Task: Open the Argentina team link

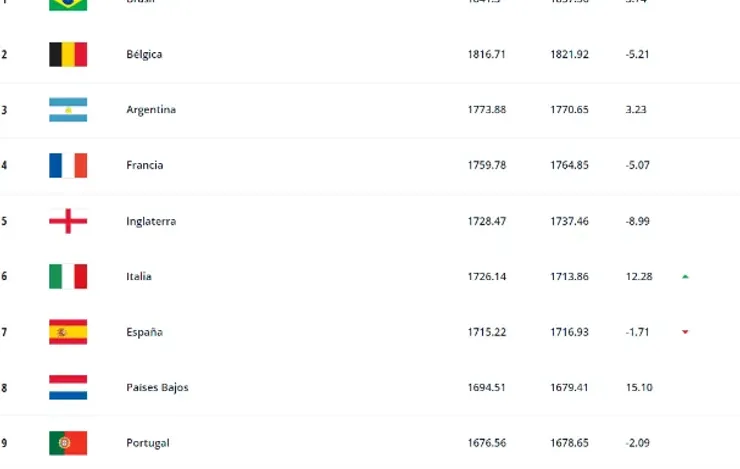Action: 151,110
